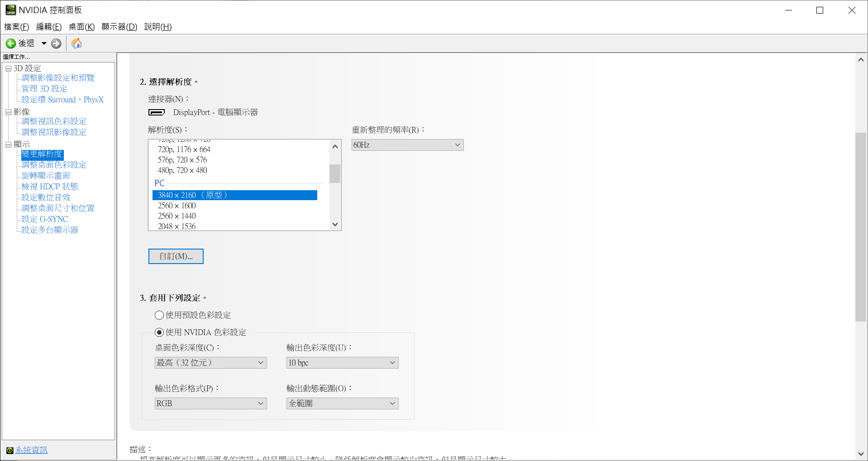Click the NVIDIA app icon in title bar
868x461 pixels.
coord(10,10)
